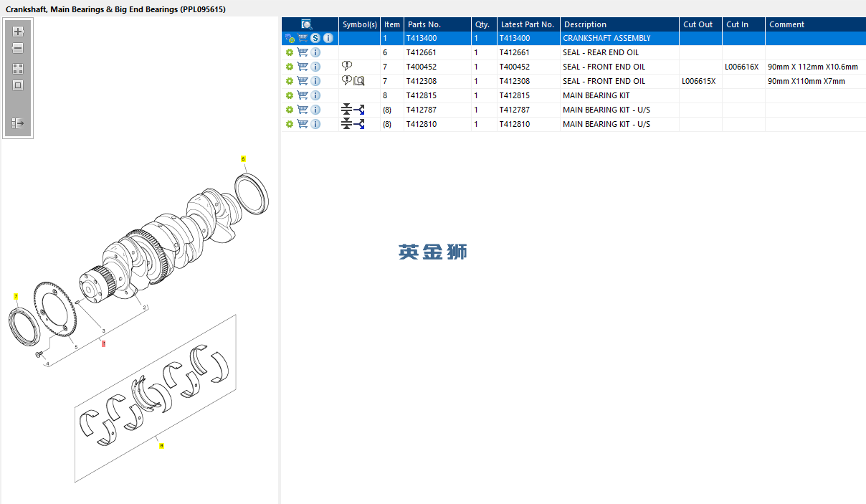Image resolution: width=866 pixels, height=504 pixels.
Task: Click the Cut Out column header
Action: tap(700, 24)
